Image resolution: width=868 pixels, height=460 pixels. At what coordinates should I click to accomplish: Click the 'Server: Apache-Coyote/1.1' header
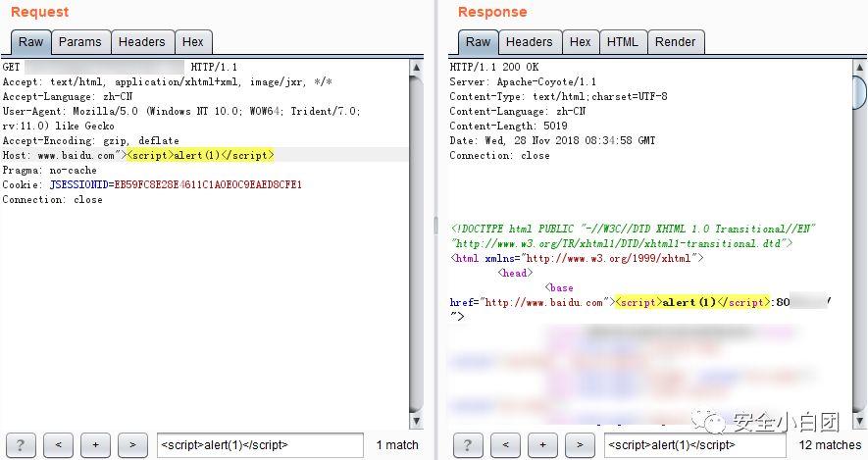click(523, 82)
